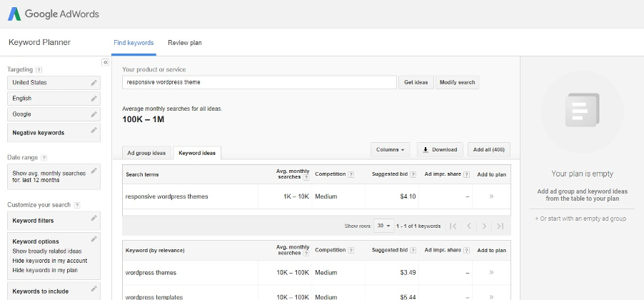Open Competition help icon in Search terms table
Viewport: 644px width, 300px height.
click(x=351, y=175)
